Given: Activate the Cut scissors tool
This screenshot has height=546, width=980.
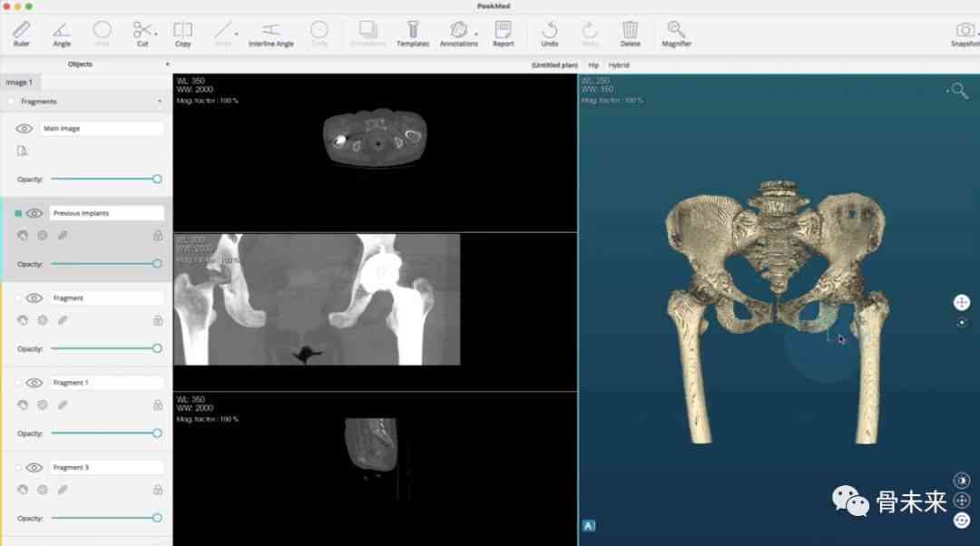Looking at the screenshot, I should pyautogui.click(x=142, y=34).
